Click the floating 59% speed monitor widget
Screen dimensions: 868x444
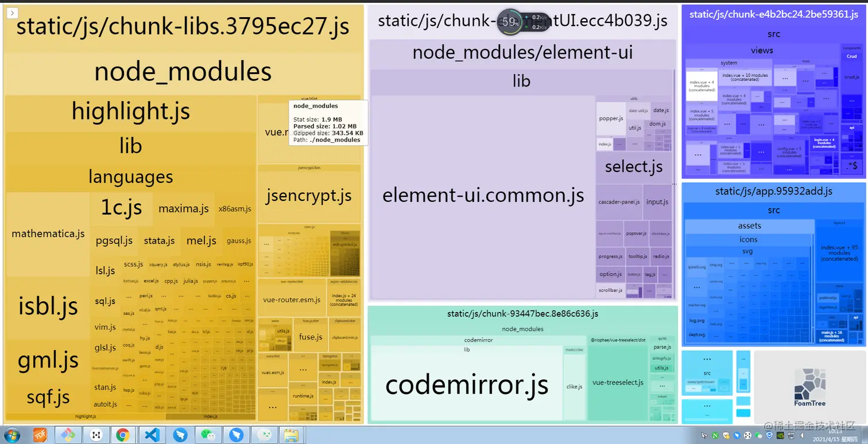pyautogui.click(x=523, y=22)
